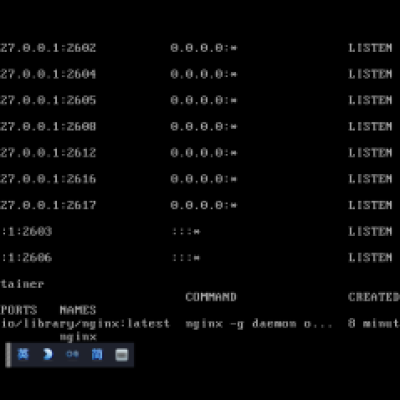Select the 127.0.0.1:2612 local address
Screen dimensions: 400x400
click(48, 153)
